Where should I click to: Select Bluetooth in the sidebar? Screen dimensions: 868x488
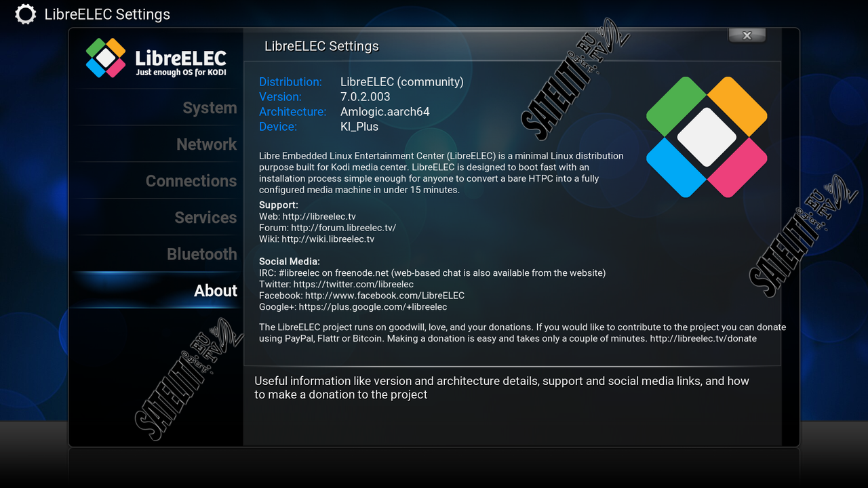point(202,254)
